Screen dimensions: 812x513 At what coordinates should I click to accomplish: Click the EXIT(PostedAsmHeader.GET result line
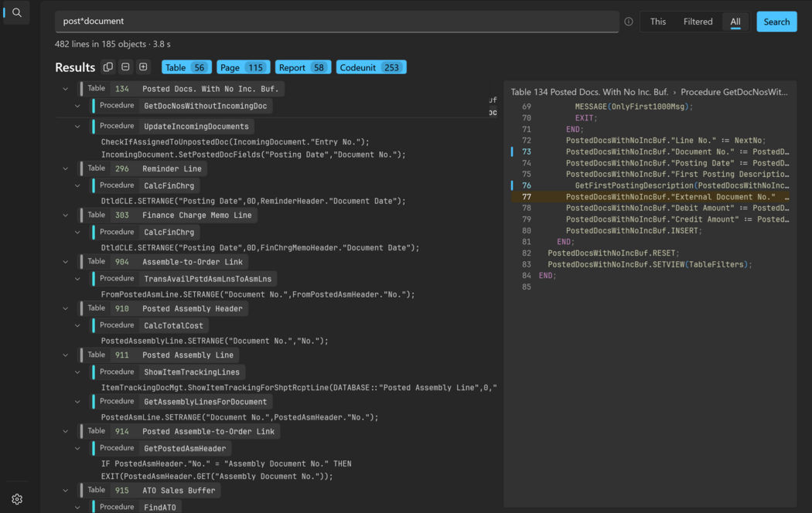pyautogui.click(x=217, y=476)
